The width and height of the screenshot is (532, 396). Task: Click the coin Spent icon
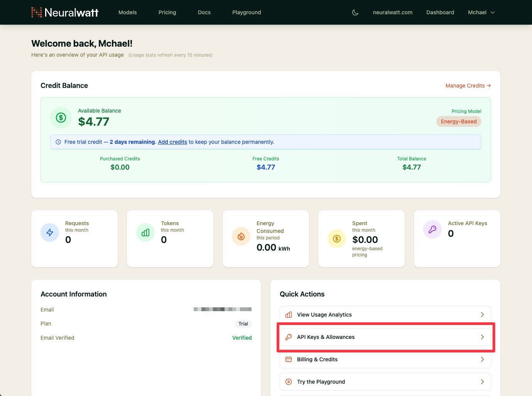click(337, 239)
